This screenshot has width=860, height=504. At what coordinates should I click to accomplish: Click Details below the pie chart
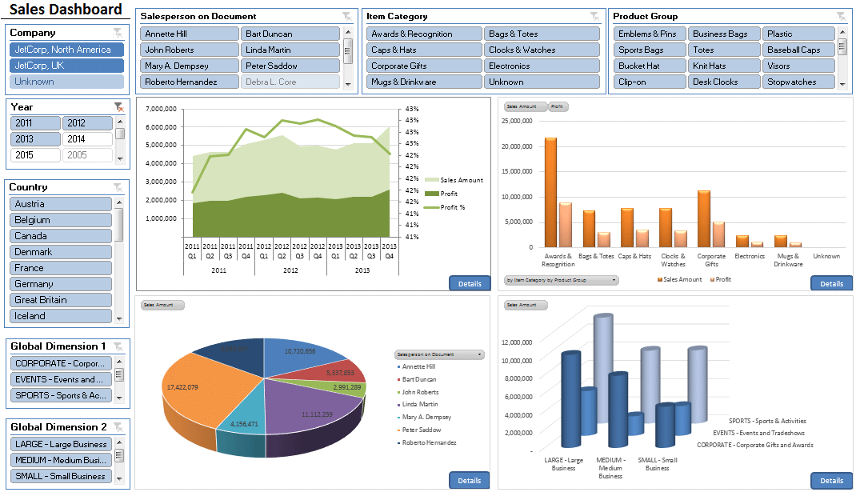pyautogui.click(x=470, y=480)
